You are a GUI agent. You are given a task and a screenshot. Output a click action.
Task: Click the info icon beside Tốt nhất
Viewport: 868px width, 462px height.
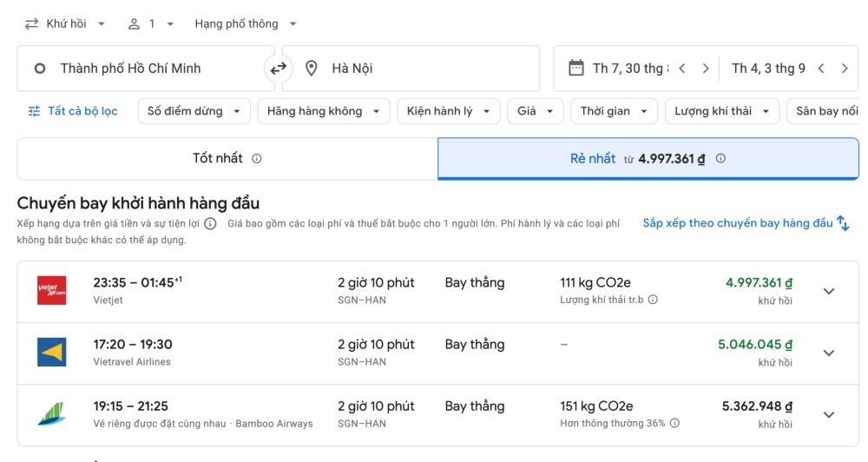256,158
